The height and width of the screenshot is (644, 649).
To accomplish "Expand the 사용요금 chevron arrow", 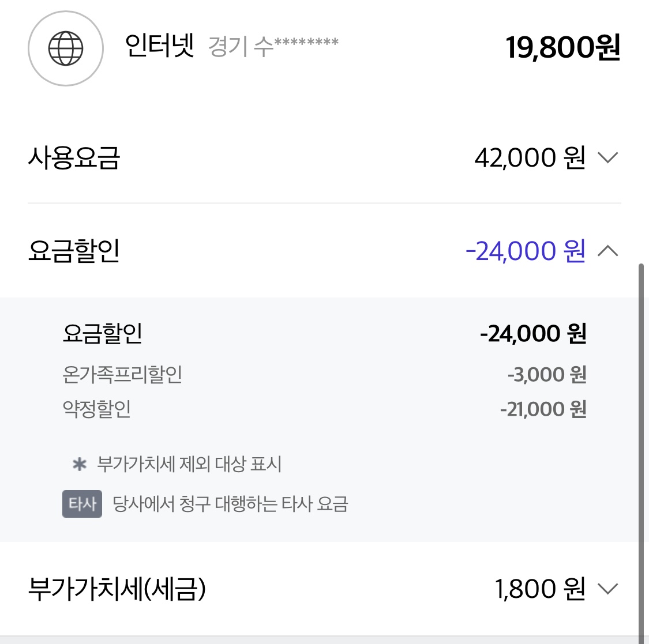I will point(607,157).
